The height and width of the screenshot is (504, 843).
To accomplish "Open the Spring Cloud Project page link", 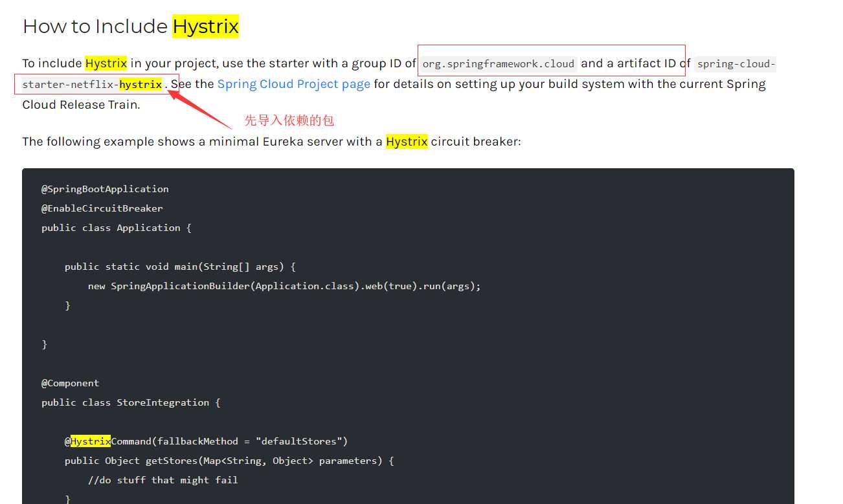I will [294, 84].
